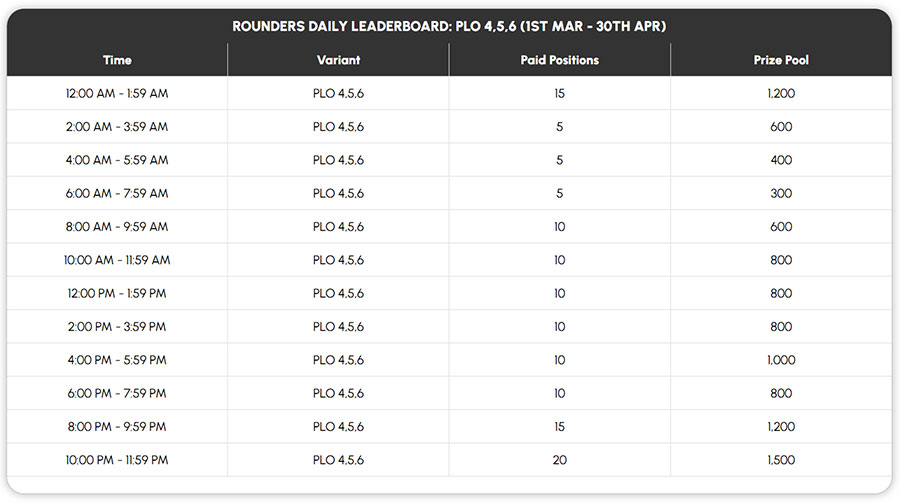Select the 6:00 PM - 7:59 PM time cell
The image size is (900, 504).
117,393
